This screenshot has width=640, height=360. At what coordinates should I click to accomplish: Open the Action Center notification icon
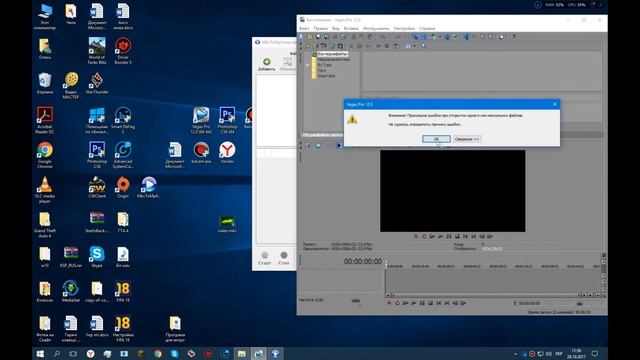point(595,353)
